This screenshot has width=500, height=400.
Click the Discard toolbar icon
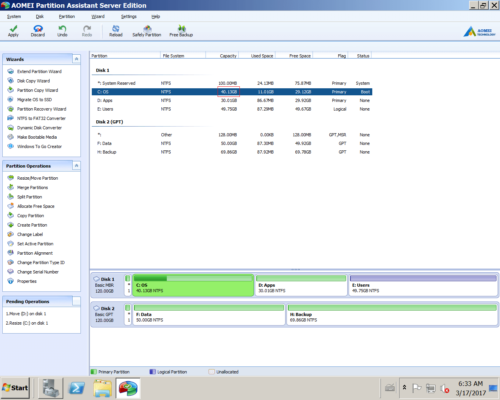38,31
